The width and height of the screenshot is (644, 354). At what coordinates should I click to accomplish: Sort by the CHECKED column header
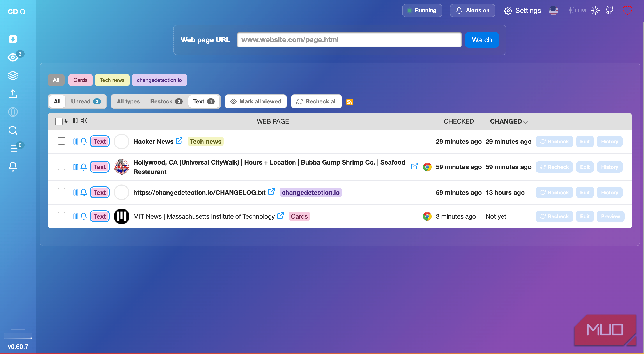[x=458, y=122]
